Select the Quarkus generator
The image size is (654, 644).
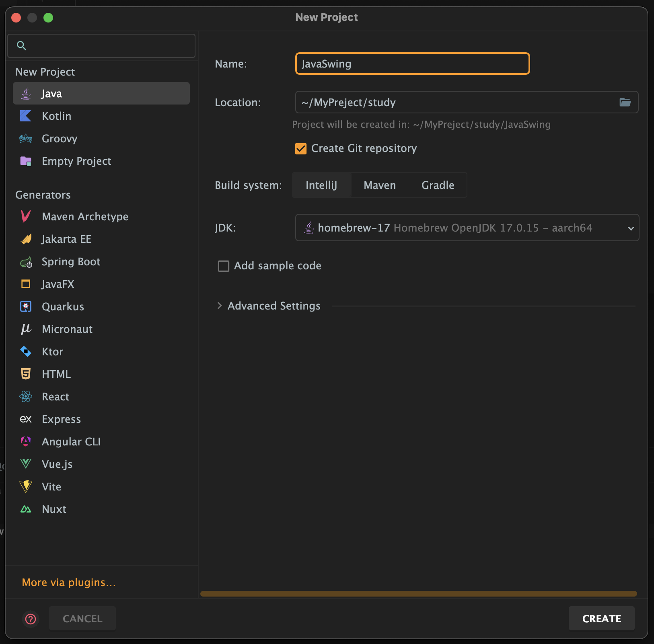point(101,307)
